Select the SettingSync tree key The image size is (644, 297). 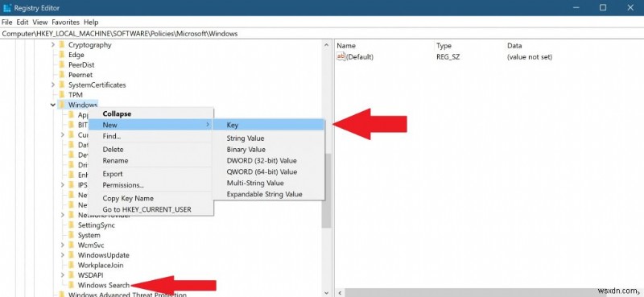pos(97,225)
